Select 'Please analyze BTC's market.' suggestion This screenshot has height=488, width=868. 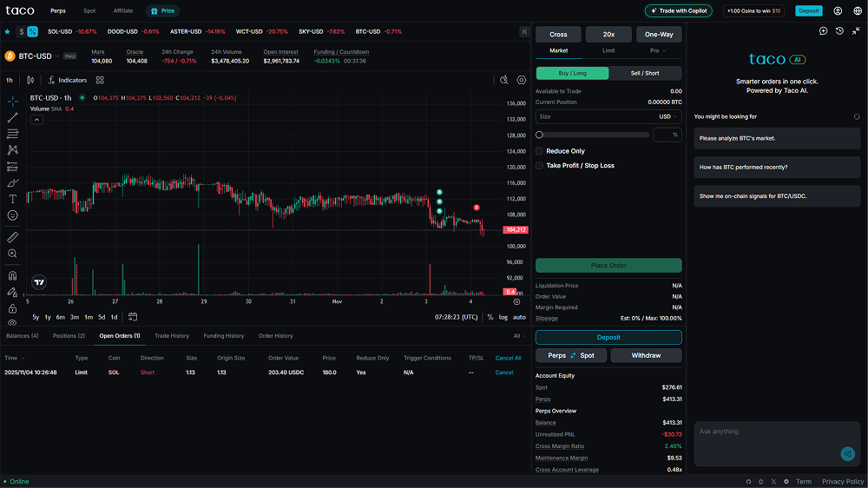[x=777, y=138]
